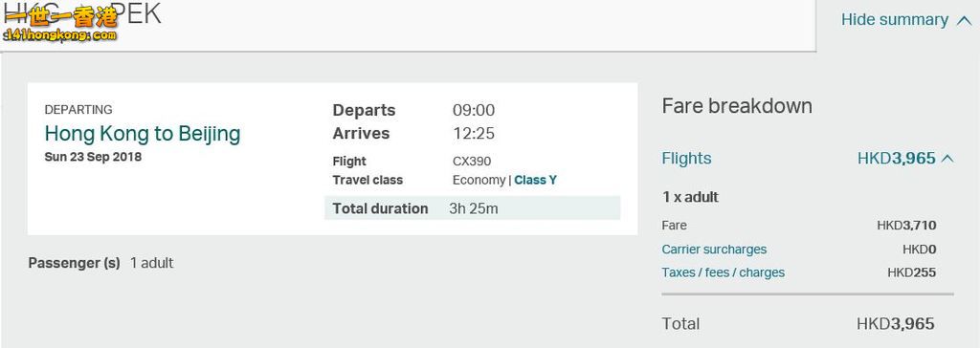The image size is (980, 348).
Task: Click the Arrives 12:25 time
Action: pyautogui.click(x=474, y=134)
